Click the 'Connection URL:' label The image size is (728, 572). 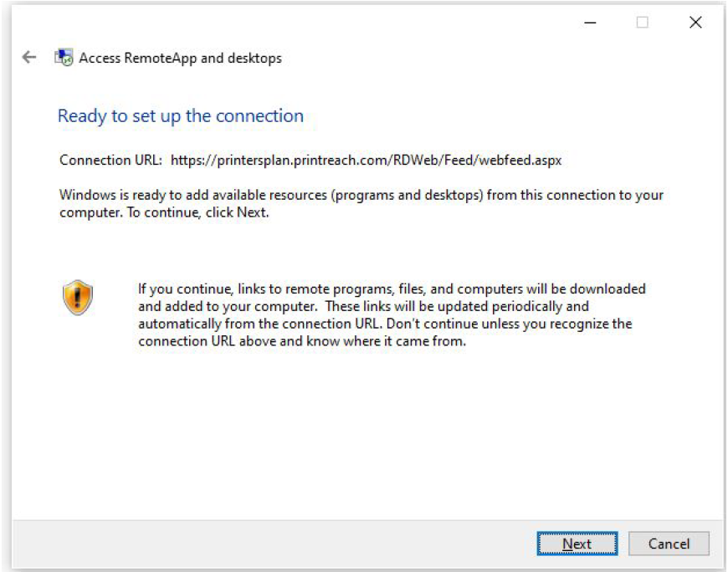[x=110, y=160]
